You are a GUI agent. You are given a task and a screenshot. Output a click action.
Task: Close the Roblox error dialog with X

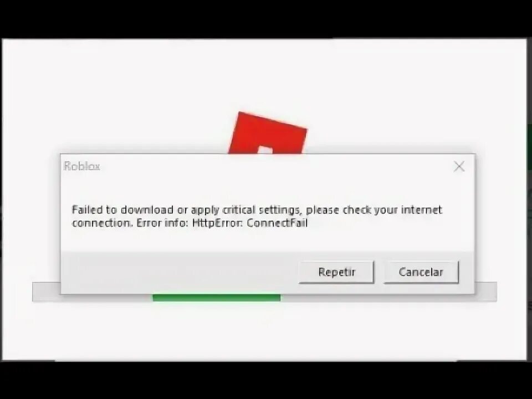(x=459, y=166)
